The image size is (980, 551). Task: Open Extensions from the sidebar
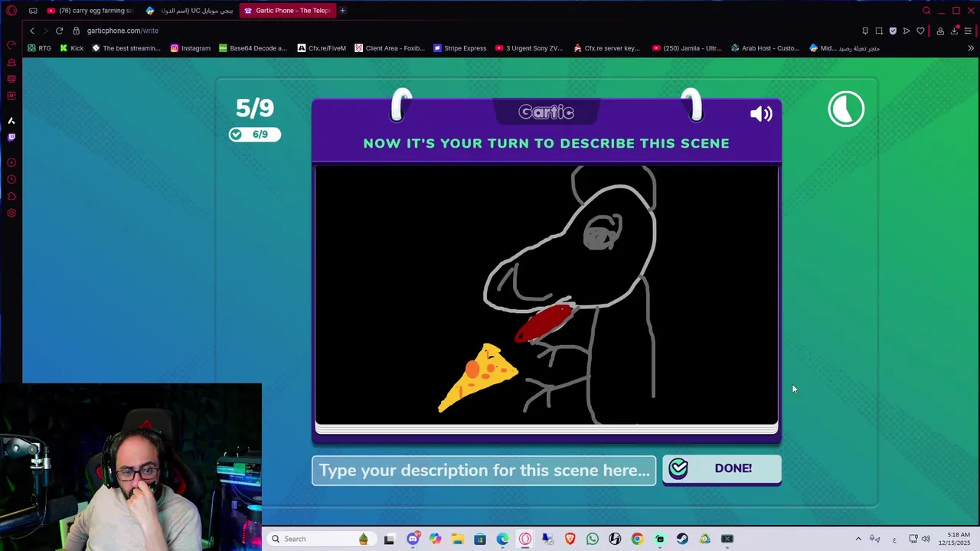(11, 197)
